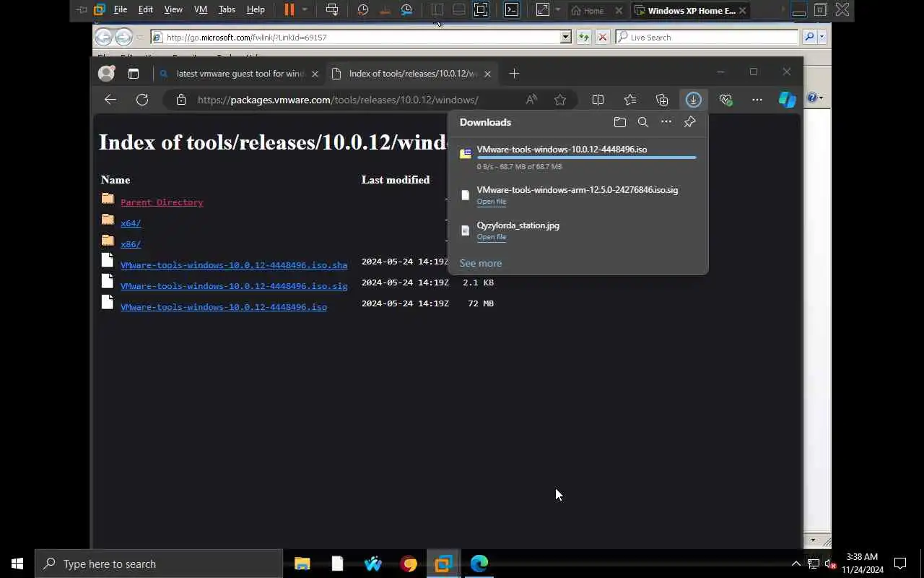924x578 pixels.
Task: Open VMware Help menu
Action: tap(256, 10)
